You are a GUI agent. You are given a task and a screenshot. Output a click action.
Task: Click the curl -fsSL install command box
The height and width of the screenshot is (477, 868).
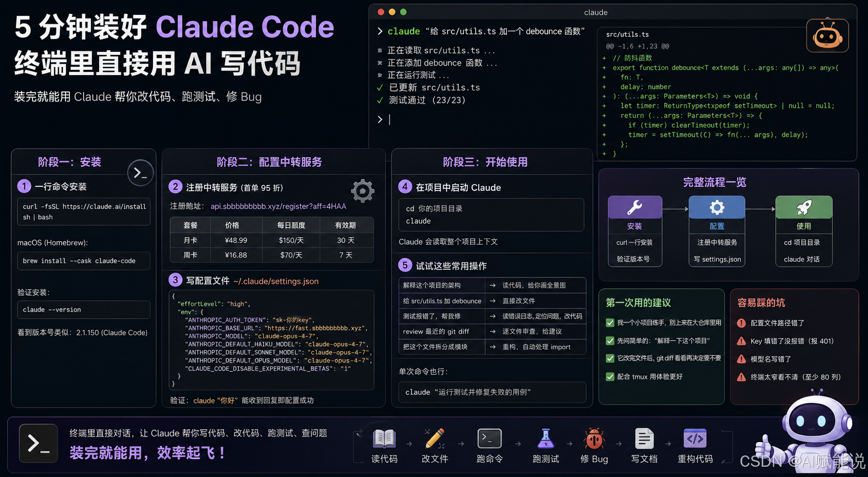point(84,212)
